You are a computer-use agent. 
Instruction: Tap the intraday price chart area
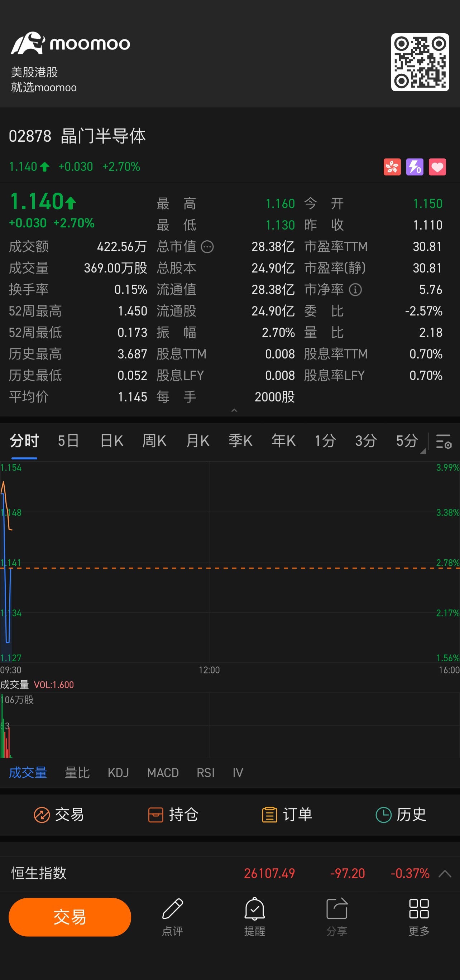pyautogui.click(x=230, y=562)
